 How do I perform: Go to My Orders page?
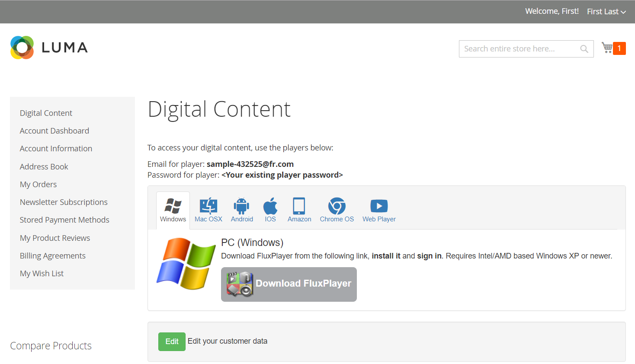pyautogui.click(x=38, y=185)
